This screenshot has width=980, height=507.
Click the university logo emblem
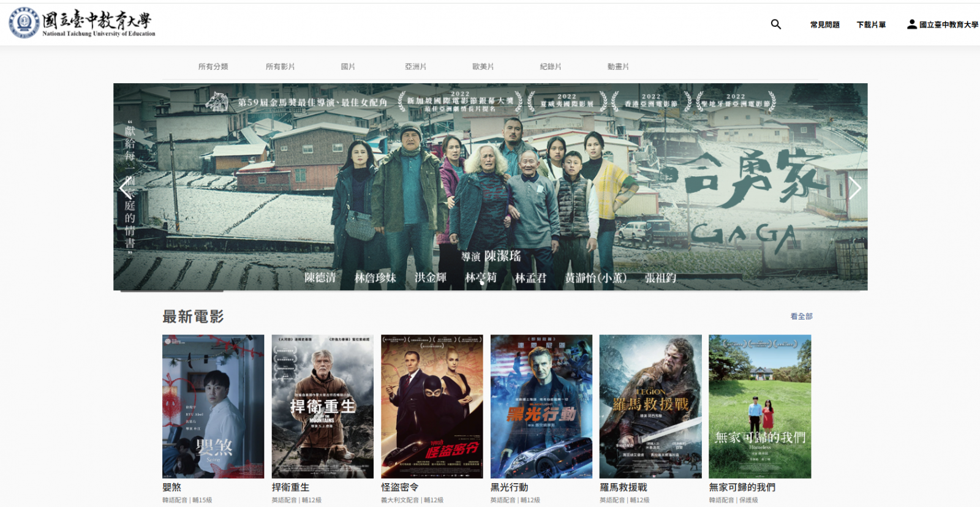point(24,23)
